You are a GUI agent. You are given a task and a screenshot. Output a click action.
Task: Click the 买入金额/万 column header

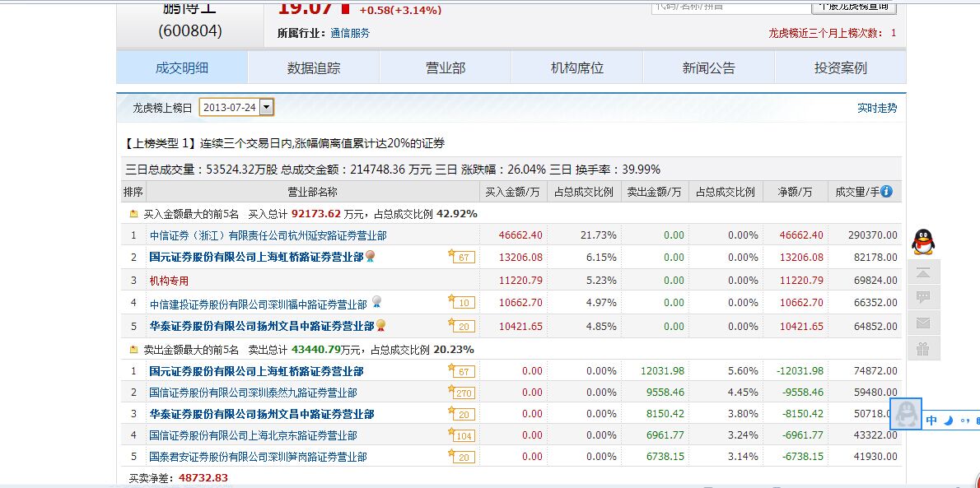[x=512, y=192]
